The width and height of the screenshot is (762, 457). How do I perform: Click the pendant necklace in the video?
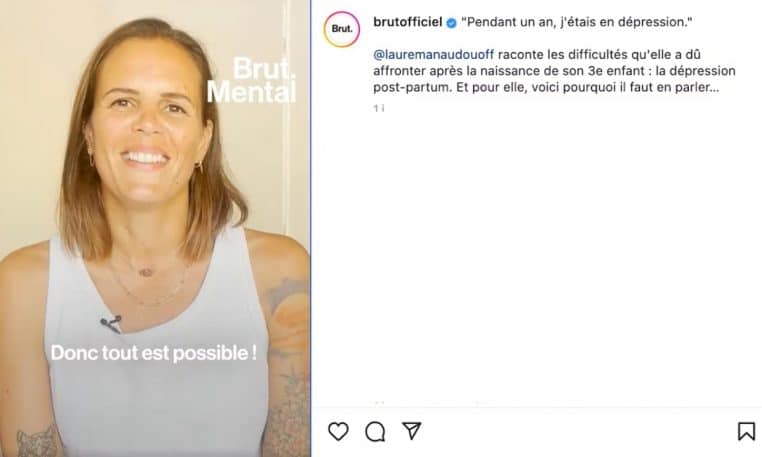point(146,272)
